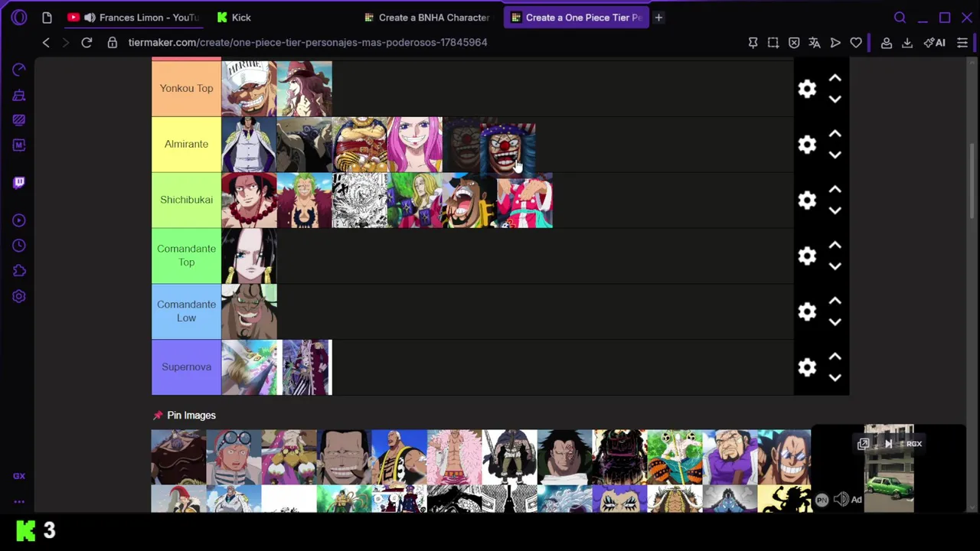Open the profile account icon
980x551 pixels.
point(887,43)
